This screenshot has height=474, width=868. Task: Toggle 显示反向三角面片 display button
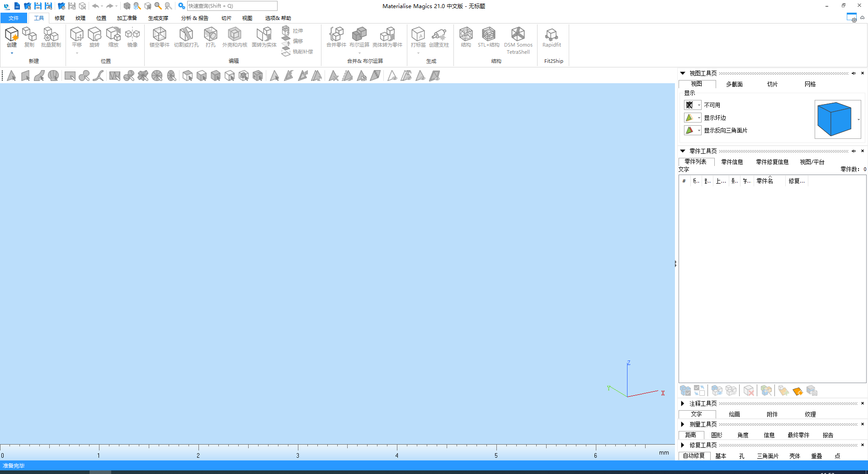click(x=689, y=130)
